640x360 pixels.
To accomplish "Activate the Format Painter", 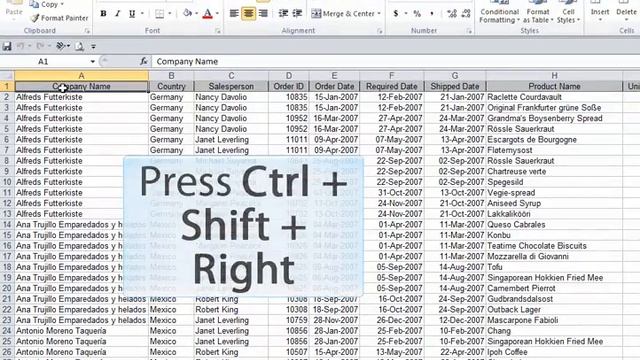I will pyautogui.click(x=60, y=18).
